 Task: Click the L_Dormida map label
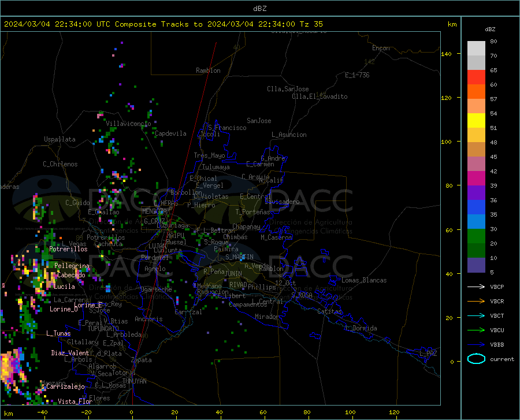click(x=361, y=328)
